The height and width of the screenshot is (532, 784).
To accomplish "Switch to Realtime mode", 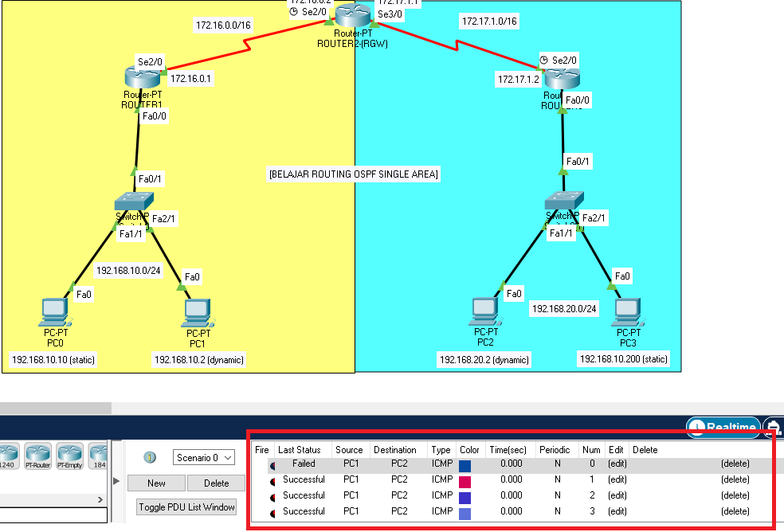I will click(x=722, y=428).
